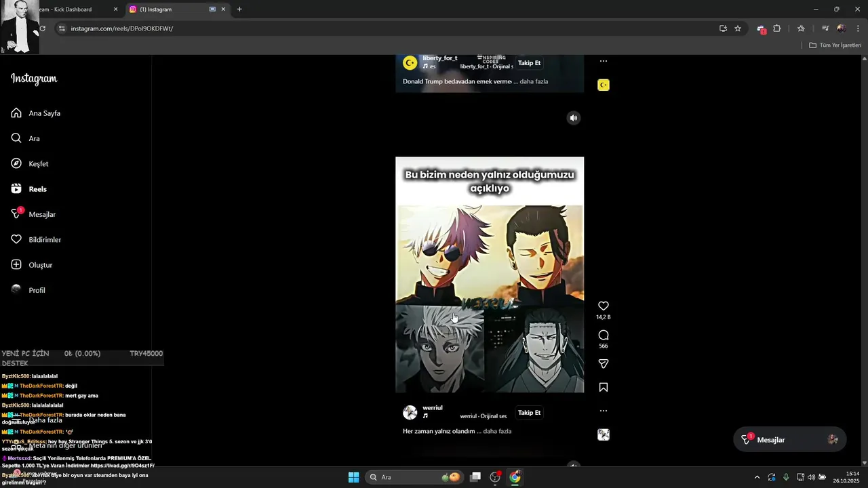868x488 pixels.
Task: View the 566 comment count
Action: (604, 346)
